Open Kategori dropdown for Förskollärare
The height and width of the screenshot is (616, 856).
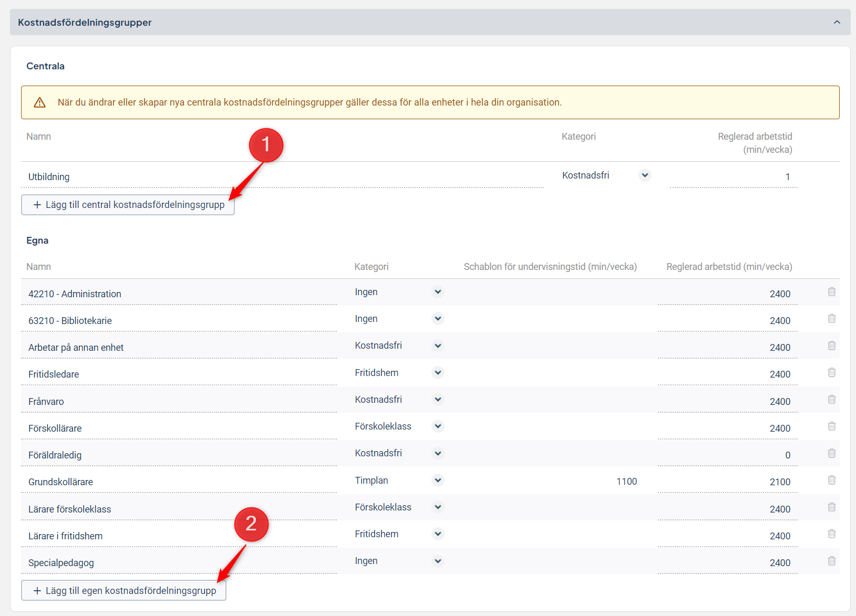tap(438, 426)
